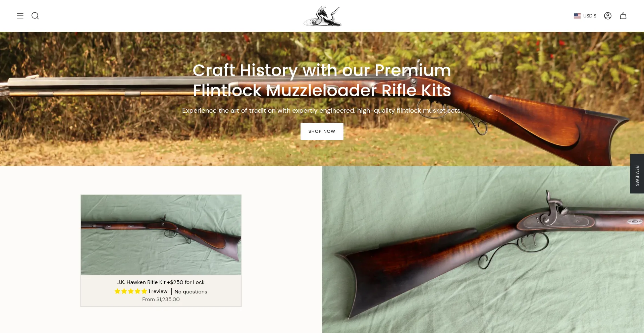The image size is (644, 333).
Task: Open the Hawken rifle product thumbnail
Action: (x=161, y=235)
